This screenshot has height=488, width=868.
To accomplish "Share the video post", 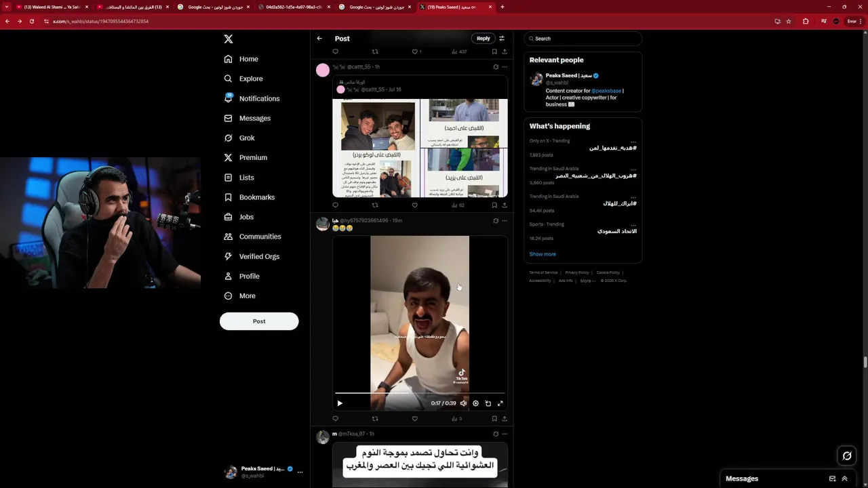I will point(505,419).
